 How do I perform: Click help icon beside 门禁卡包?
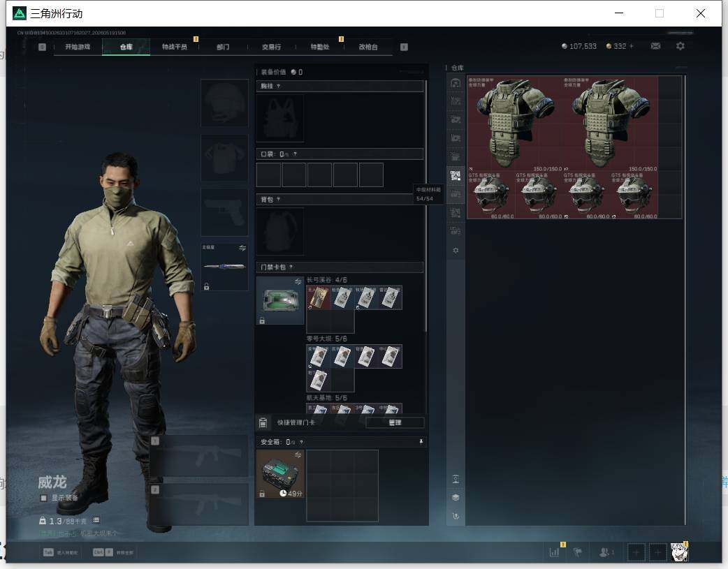[x=291, y=267]
